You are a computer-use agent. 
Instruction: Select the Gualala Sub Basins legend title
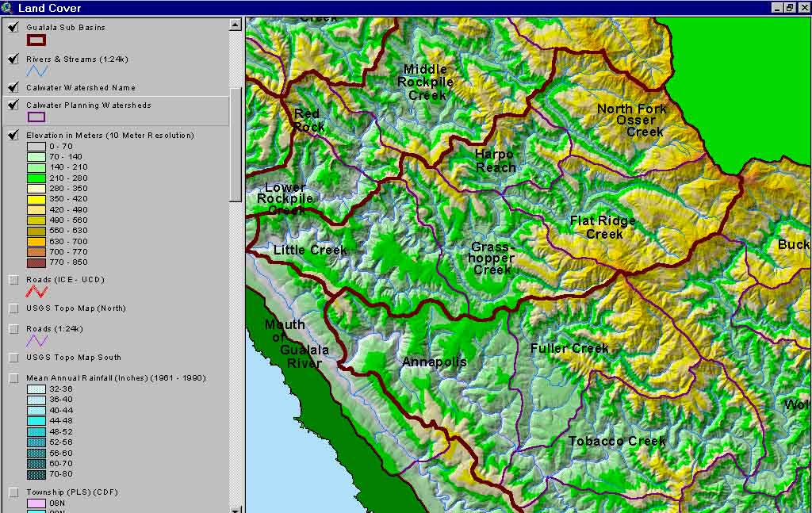[x=66, y=28]
